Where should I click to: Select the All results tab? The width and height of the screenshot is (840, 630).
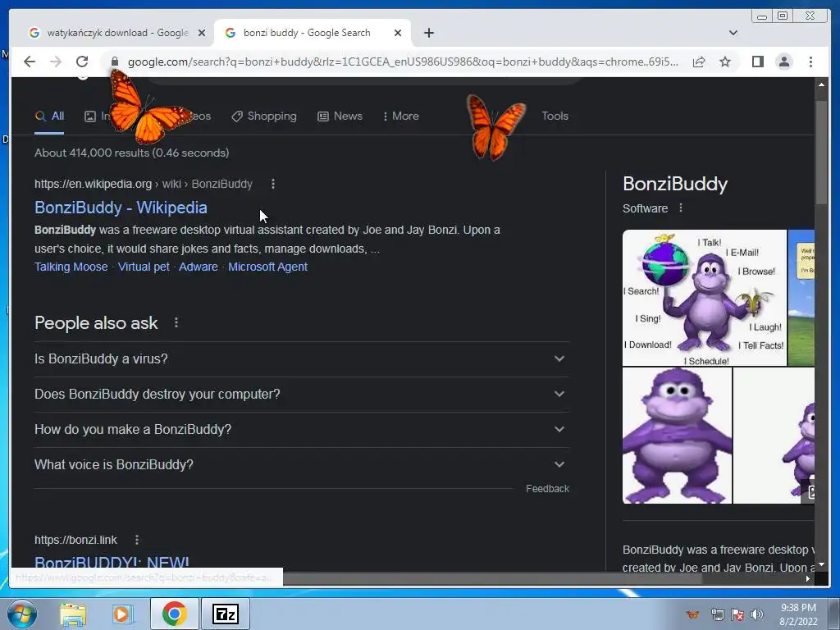click(x=49, y=116)
